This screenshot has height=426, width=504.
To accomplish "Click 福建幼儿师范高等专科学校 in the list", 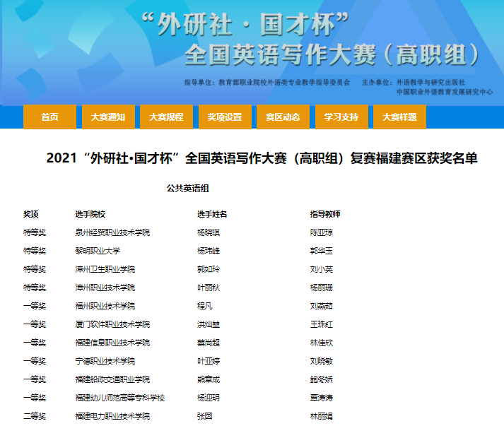I will (x=119, y=398).
